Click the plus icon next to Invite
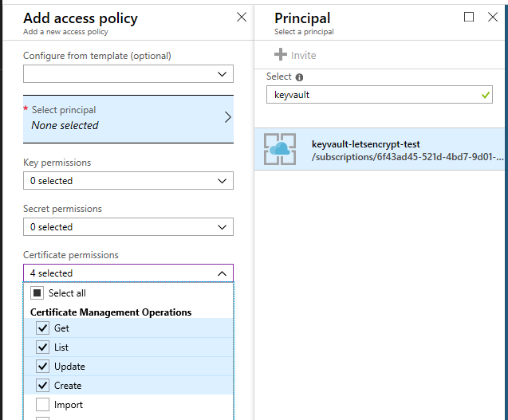The height and width of the screenshot is (420, 508). click(280, 55)
